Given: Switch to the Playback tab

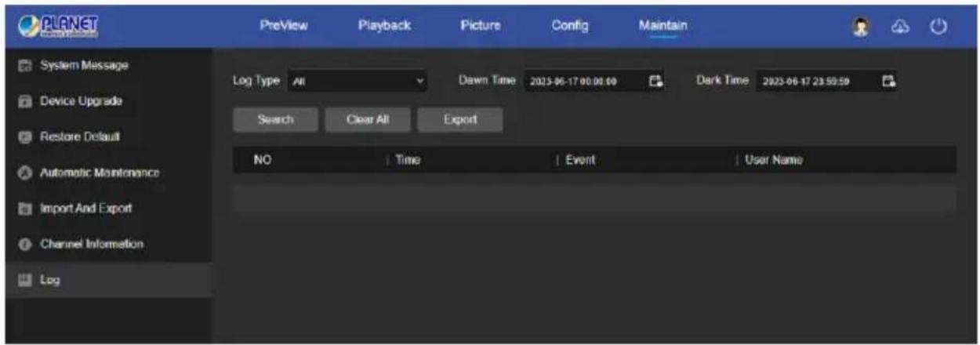Looking at the screenshot, I should click(x=384, y=26).
